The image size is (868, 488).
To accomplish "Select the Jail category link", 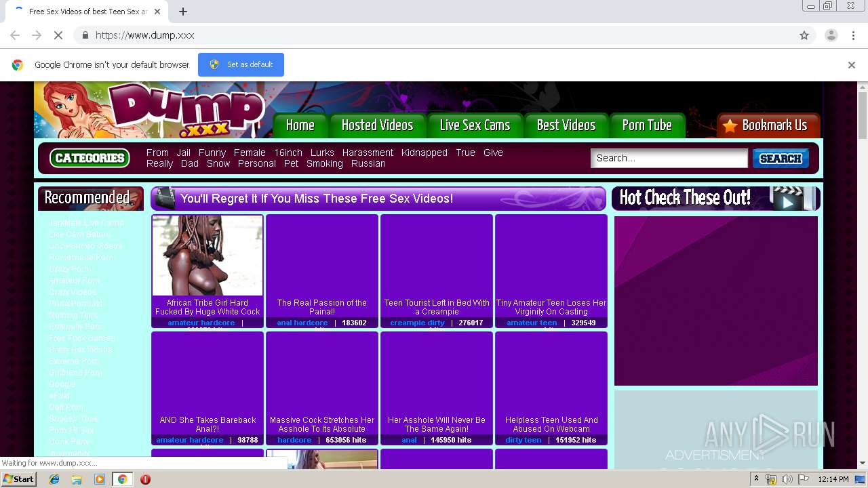I will pos(184,152).
